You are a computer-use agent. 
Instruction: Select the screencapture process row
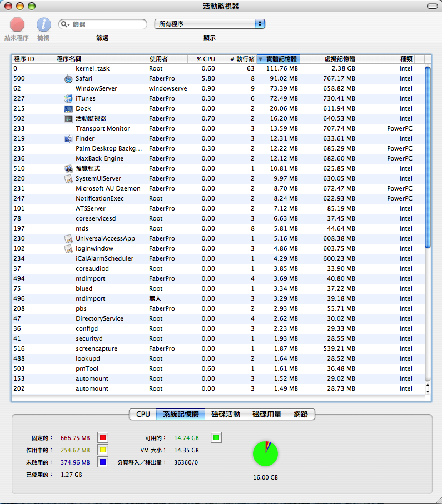[x=218, y=349]
